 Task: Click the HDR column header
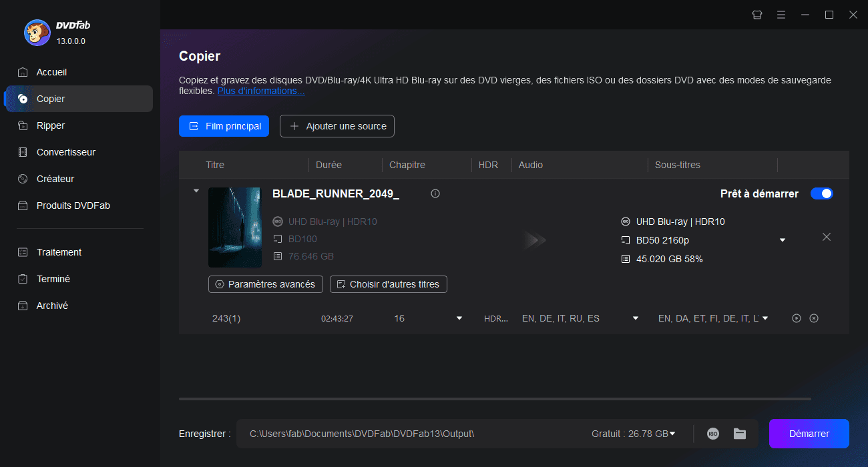click(x=488, y=165)
